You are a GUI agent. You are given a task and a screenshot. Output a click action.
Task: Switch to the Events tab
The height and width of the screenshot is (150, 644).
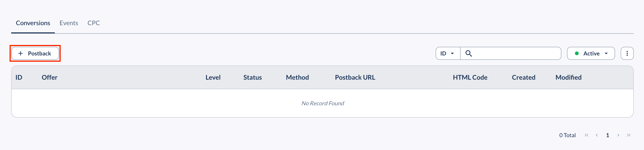tap(69, 23)
